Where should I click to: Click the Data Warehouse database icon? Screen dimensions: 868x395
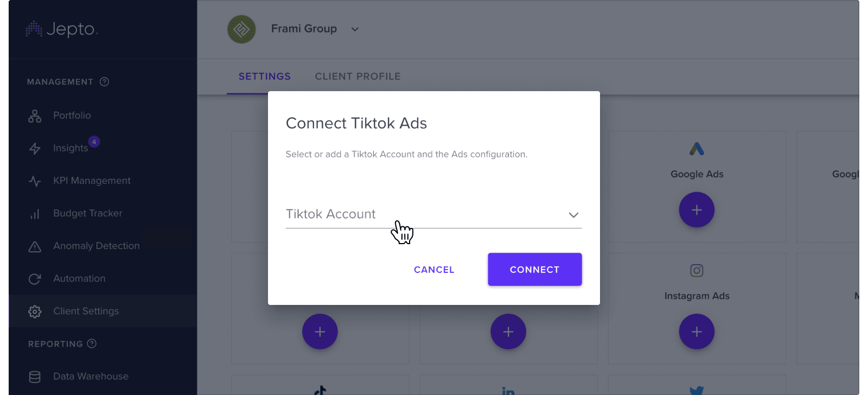[x=35, y=377]
